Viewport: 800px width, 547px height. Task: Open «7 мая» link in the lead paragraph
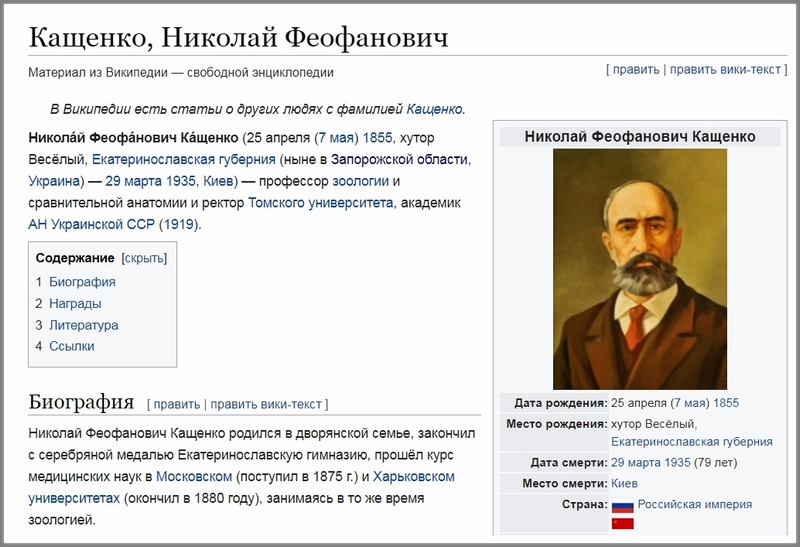click(x=336, y=138)
